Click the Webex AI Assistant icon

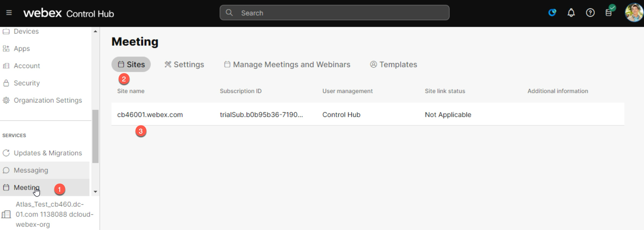pos(552,12)
